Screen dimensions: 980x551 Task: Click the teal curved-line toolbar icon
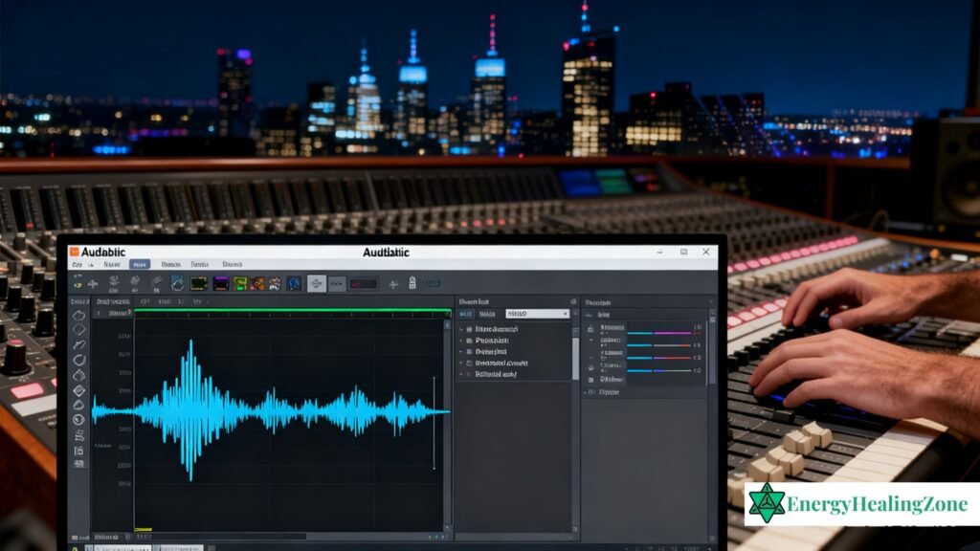pyautogui.click(x=177, y=283)
